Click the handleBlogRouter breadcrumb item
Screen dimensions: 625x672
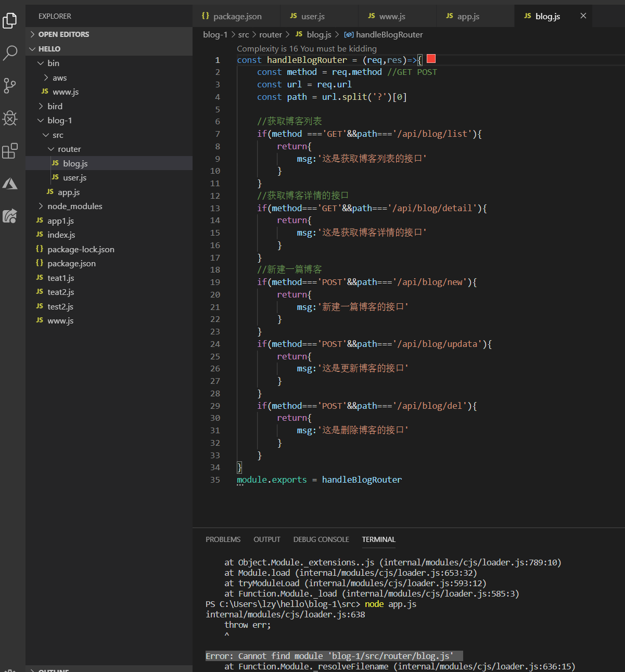pos(389,35)
